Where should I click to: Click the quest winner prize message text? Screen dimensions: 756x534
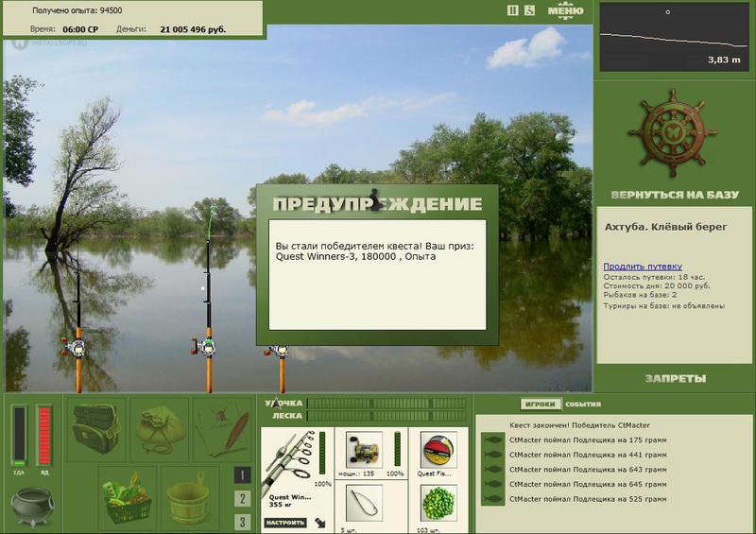pyautogui.click(x=374, y=251)
